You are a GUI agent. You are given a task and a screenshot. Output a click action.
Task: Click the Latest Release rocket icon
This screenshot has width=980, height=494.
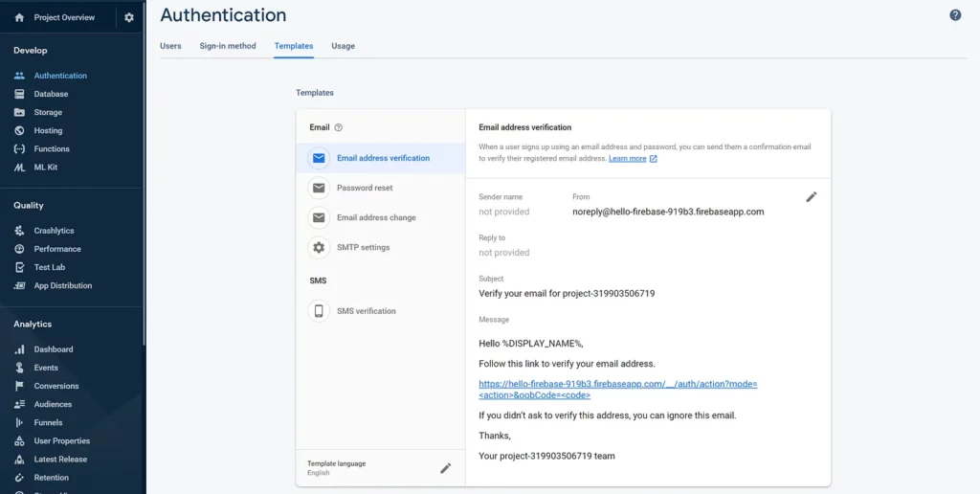tap(19, 459)
